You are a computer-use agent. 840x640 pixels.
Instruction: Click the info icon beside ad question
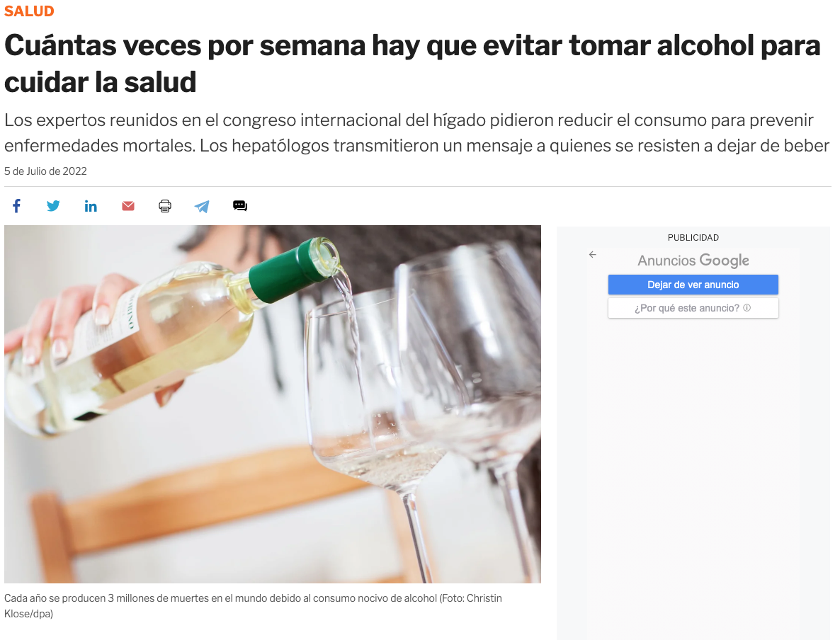pyautogui.click(x=747, y=307)
